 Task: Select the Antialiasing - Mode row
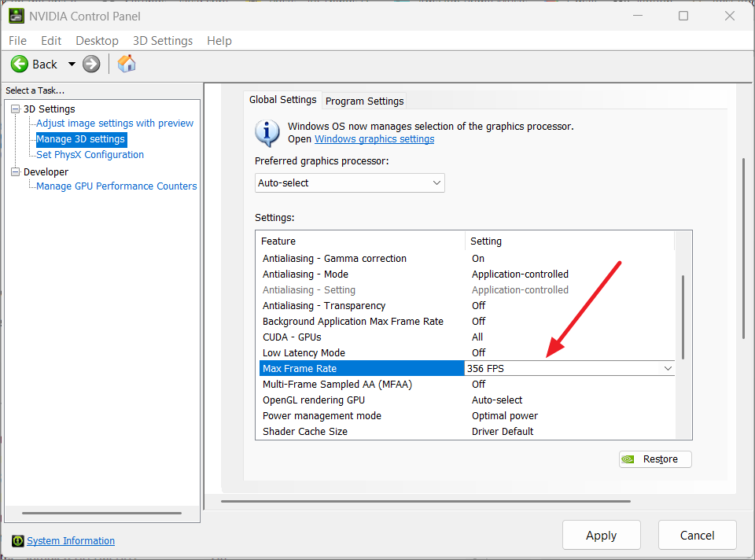(x=466, y=274)
